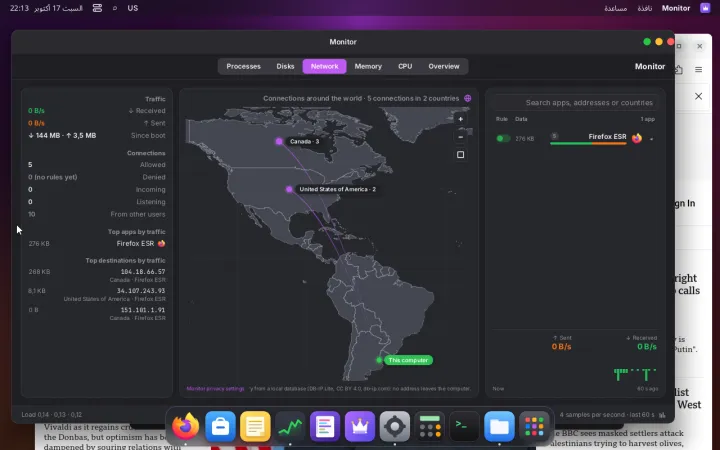Open Firefox from the dock

186,427
